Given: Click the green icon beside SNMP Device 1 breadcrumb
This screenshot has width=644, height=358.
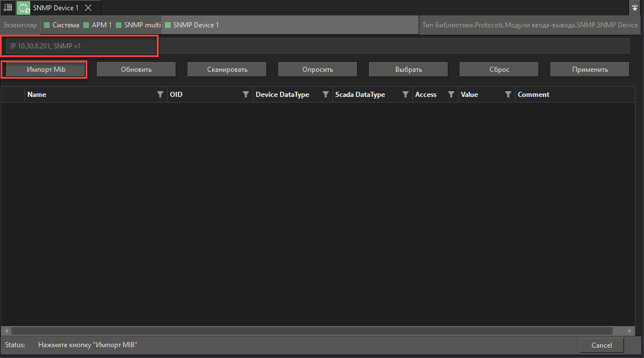Looking at the screenshot, I should pos(167,25).
